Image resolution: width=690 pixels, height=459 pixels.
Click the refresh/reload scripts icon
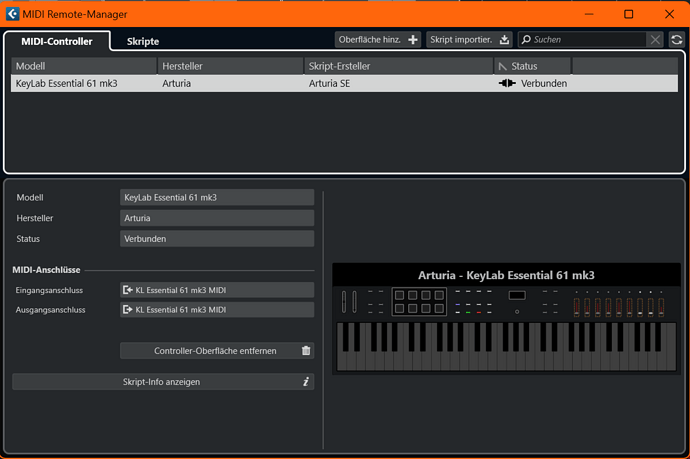click(x=677, y=40)
